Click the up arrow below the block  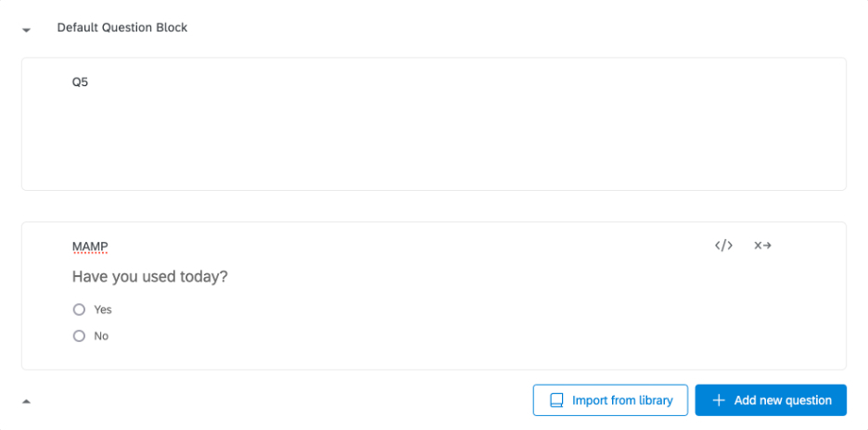tap(27, 401)
